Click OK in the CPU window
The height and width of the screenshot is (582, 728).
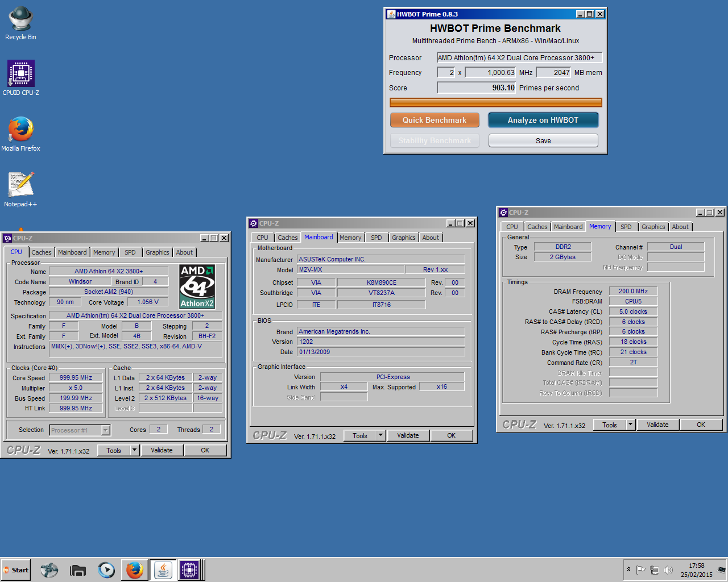(205, 450)
